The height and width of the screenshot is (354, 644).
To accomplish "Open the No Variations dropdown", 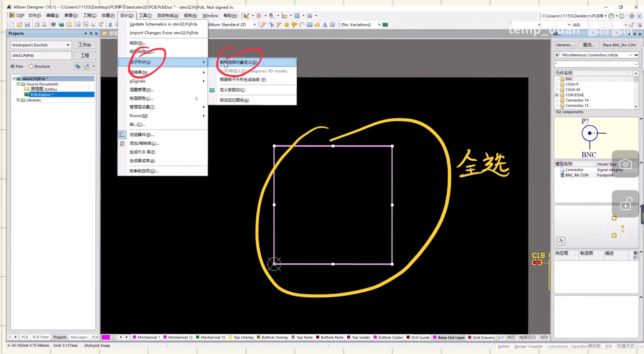I will coord(379,25).
